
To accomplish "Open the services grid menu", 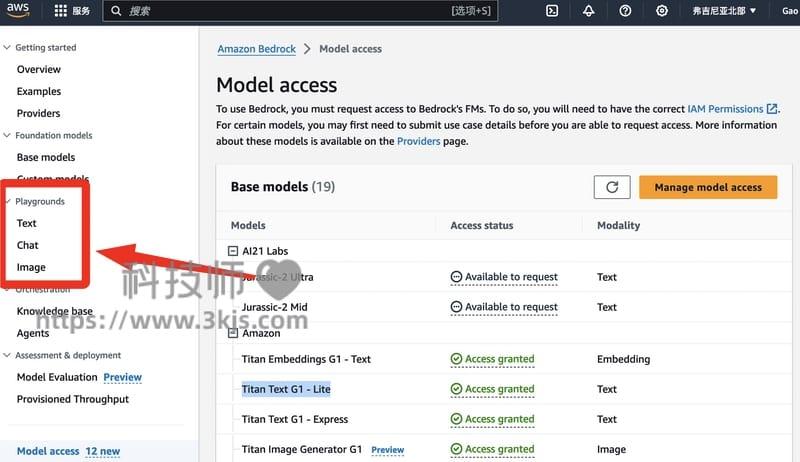I will coord(61,11).
